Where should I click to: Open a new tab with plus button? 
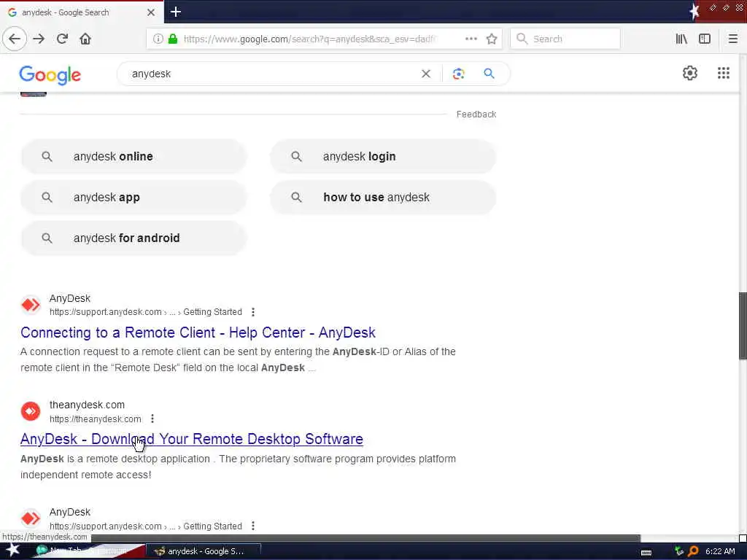[176, 12]
